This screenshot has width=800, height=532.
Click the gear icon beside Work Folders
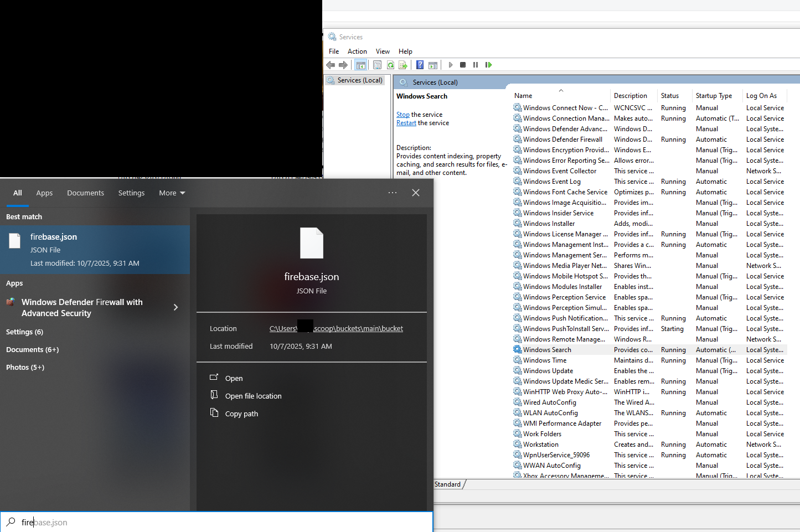coord(518,433)
